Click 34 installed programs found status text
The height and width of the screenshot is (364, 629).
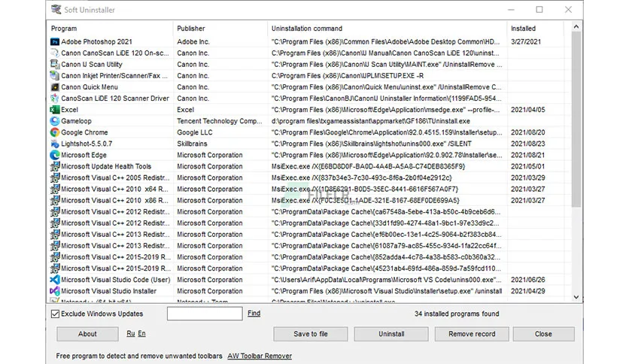click(x=457, y=314)
